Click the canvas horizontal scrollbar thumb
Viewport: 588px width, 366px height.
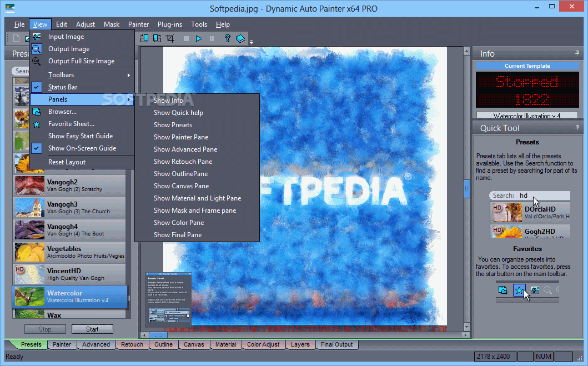tap(158, 335)
